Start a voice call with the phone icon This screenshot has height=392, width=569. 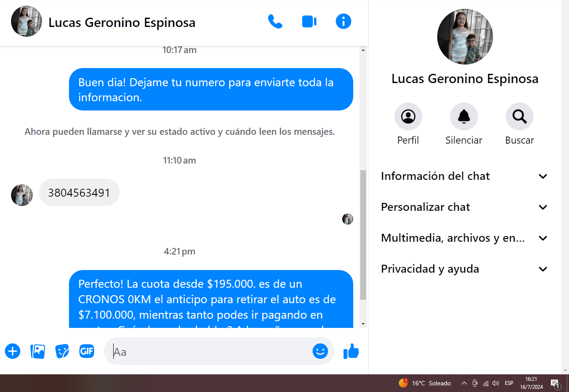pos(275,22)
